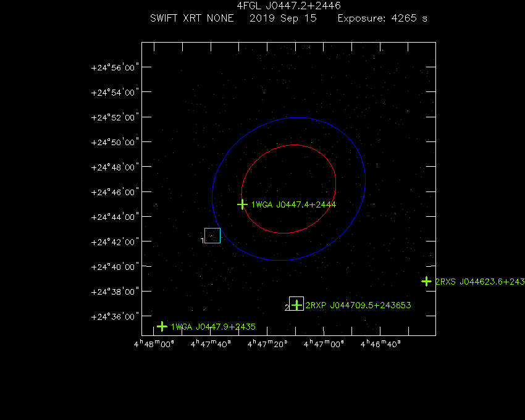
Task: Click declination label +24°42'00"
Action: [115, 241]
